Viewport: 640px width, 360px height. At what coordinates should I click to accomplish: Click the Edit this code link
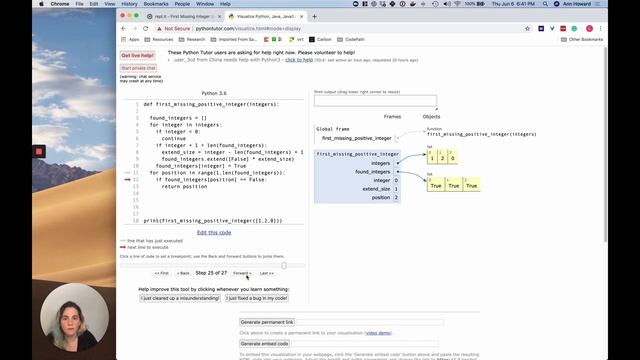pyautogui.click(x=214, y=233)
